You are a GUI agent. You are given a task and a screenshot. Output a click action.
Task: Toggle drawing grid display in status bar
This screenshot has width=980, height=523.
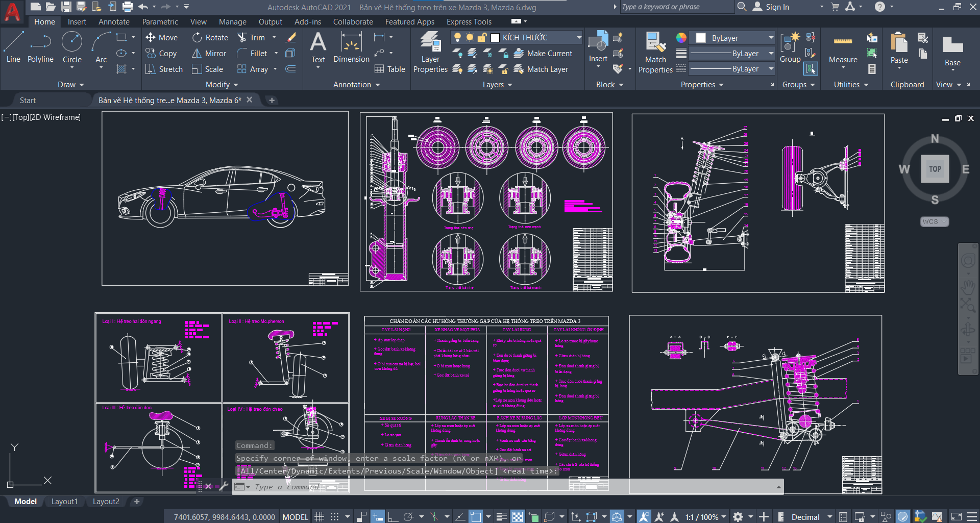click(319, 517)
